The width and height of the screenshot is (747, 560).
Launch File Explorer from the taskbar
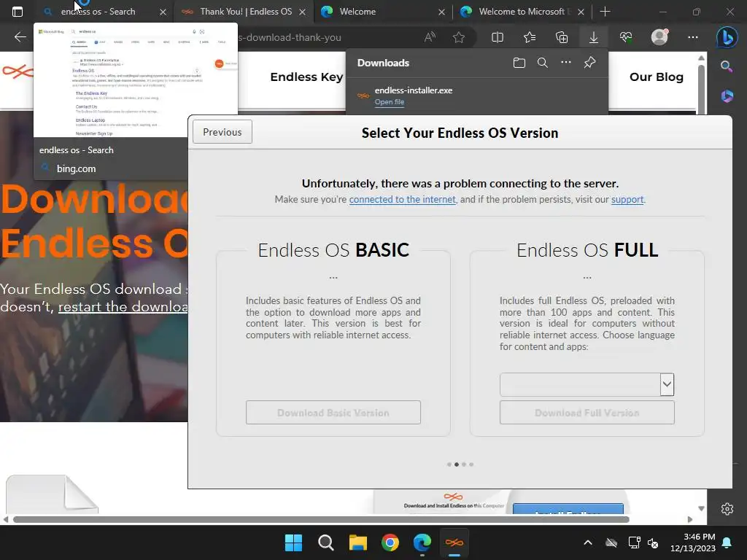click(x=357, y=542)
